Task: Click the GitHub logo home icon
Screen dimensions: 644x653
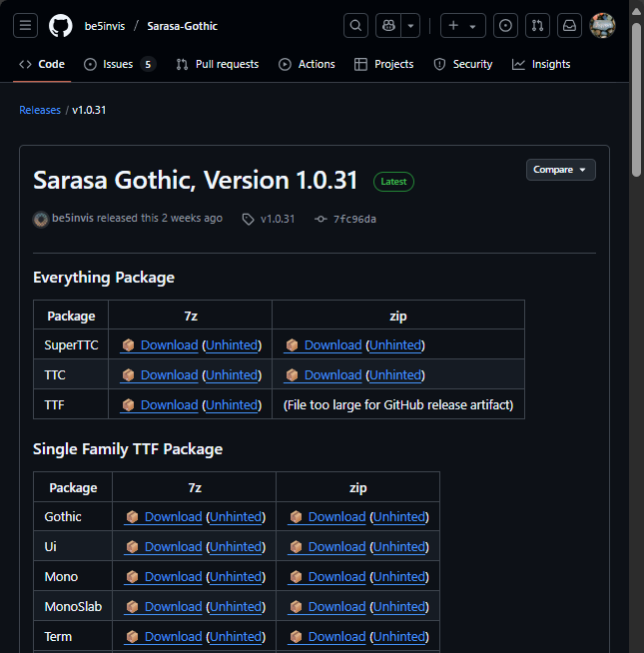Action: 61,26
